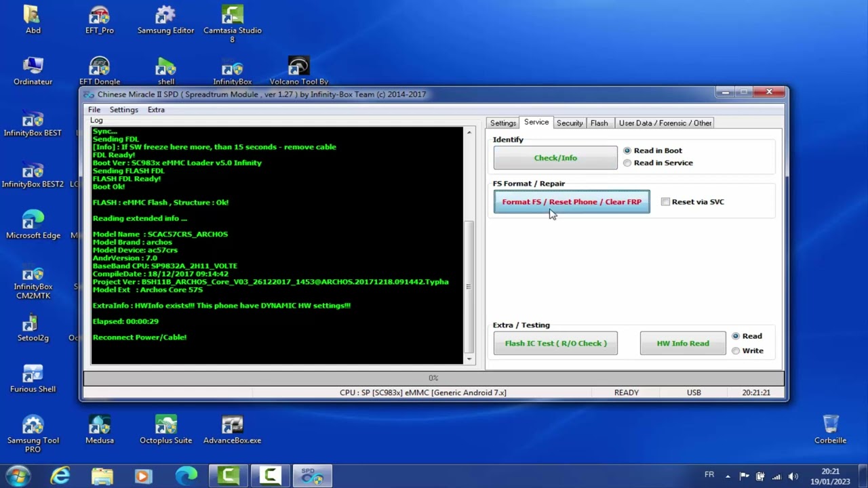
Task: Switch to the Flash tab
Action: pos(599,123)
